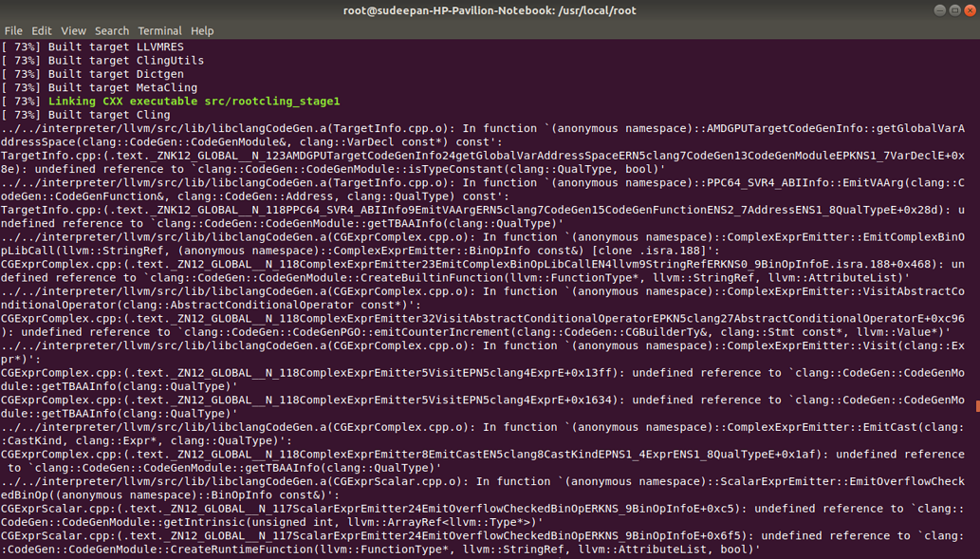980x559 pixels.
Task: Open the Help menu
Action: 202,30
